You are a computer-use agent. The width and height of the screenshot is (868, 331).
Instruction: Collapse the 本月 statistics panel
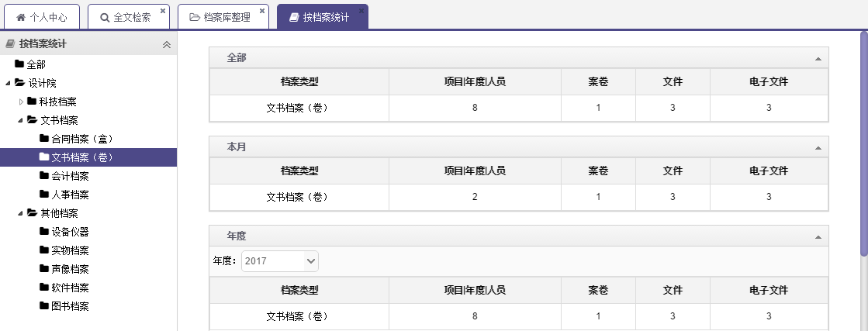click(818, 147)
